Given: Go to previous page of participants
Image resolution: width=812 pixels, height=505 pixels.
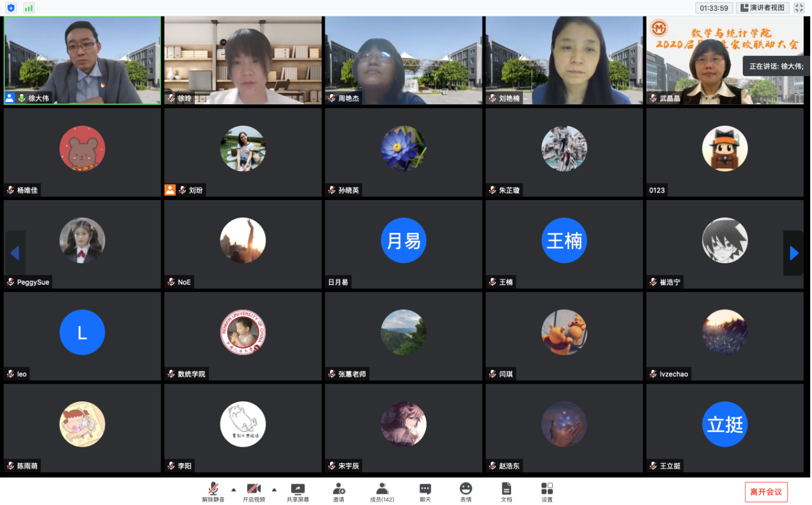Looking at the screenshot, I should click(15, 253).
